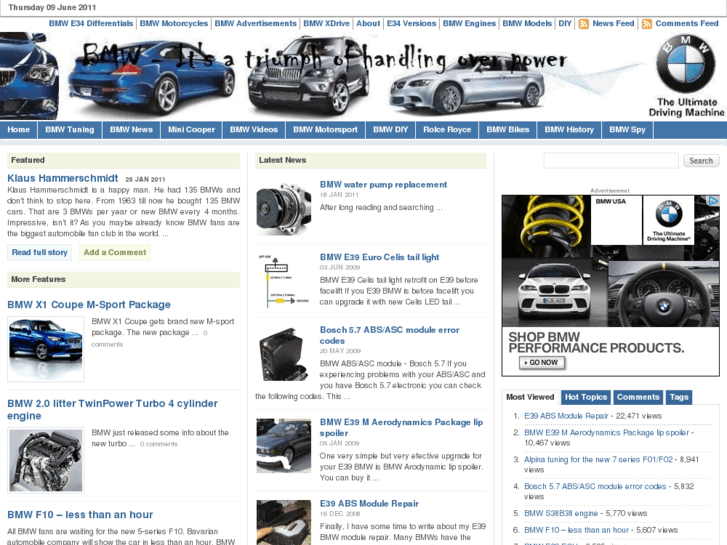Click Add a Comment button
Viewport: 727px width, 545px height.
click(115, 252)
